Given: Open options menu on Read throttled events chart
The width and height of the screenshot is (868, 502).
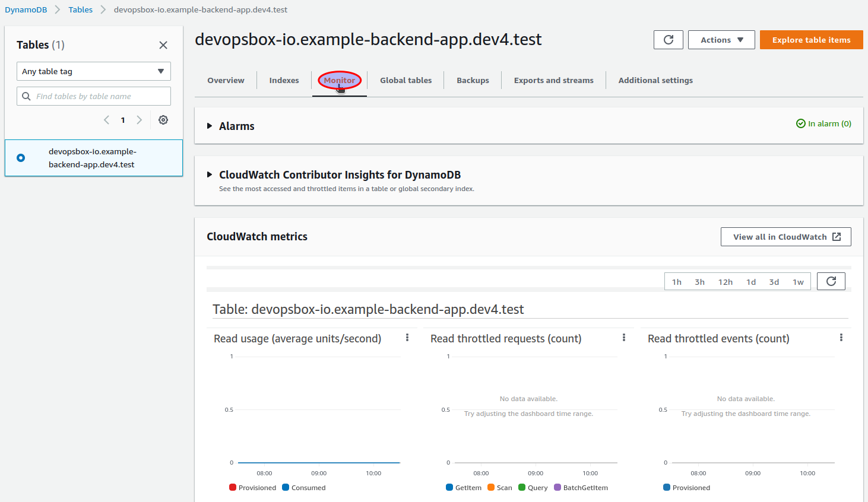Looking at the screenshot, I should [x=841, y=336].
